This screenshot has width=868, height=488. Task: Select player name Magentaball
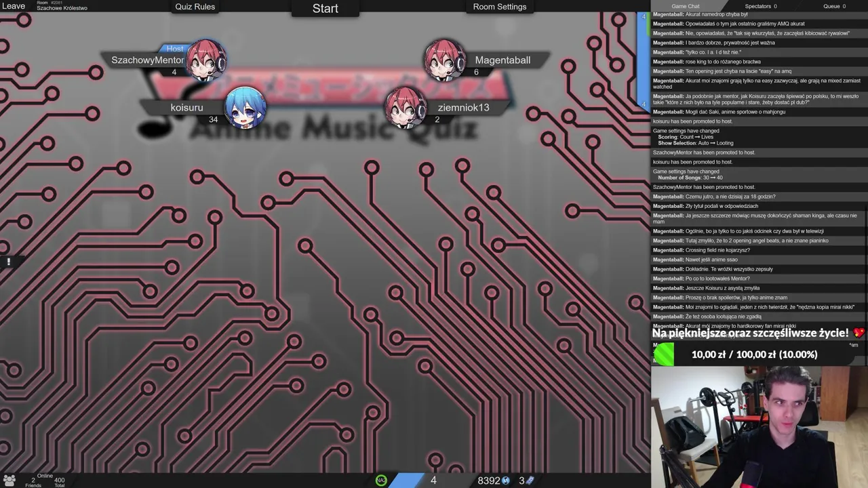(502, 60)
